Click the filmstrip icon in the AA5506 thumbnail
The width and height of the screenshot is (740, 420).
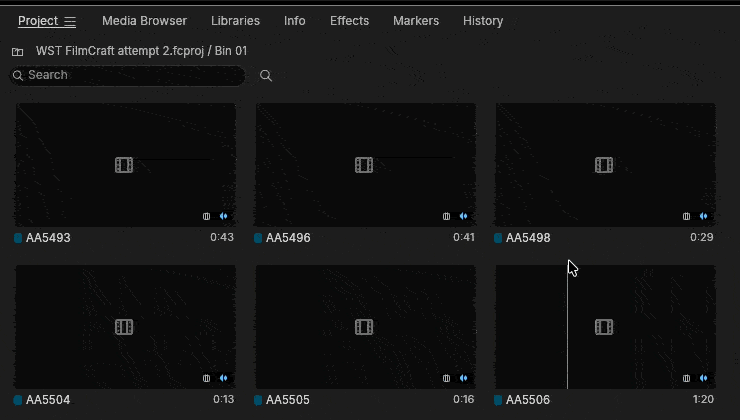tap(604, 327)
